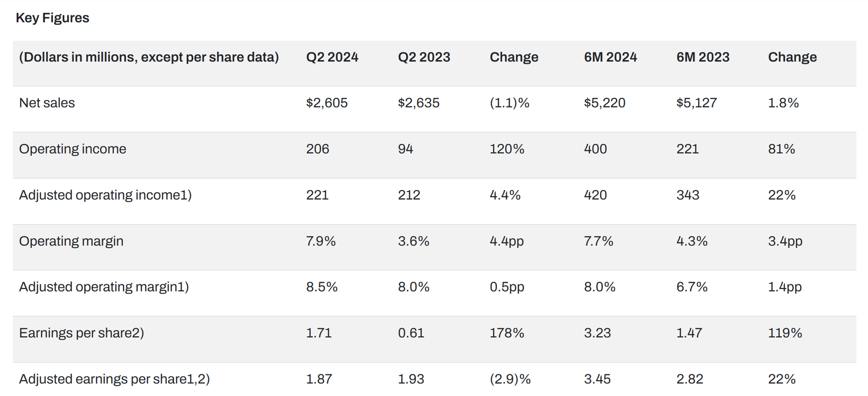Viewport: 868px width, 396px height.
Task: Click the 178% earnings per share change
Action: point(507,333)
